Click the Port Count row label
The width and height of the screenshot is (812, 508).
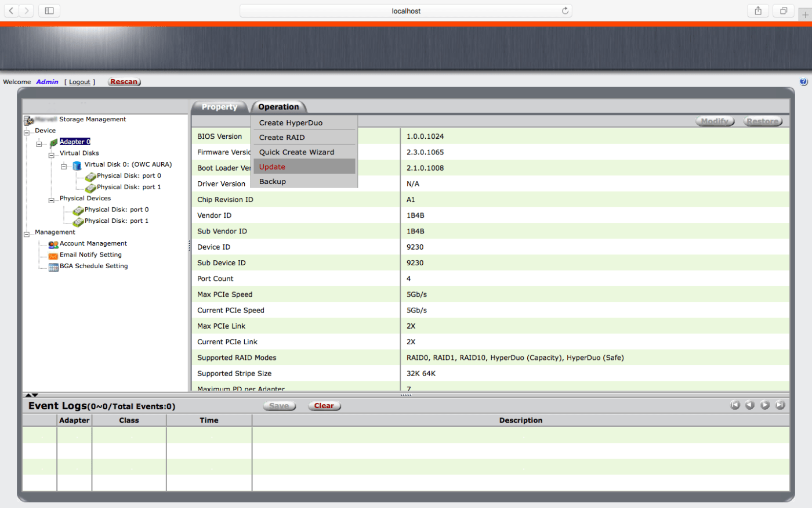coord(215,279)
